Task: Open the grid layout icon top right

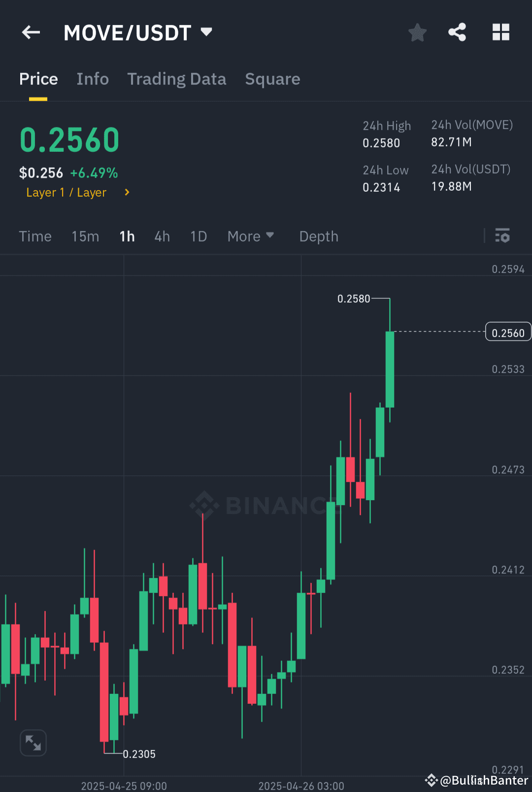Action: pyautogui.click(x=501, y=32)
